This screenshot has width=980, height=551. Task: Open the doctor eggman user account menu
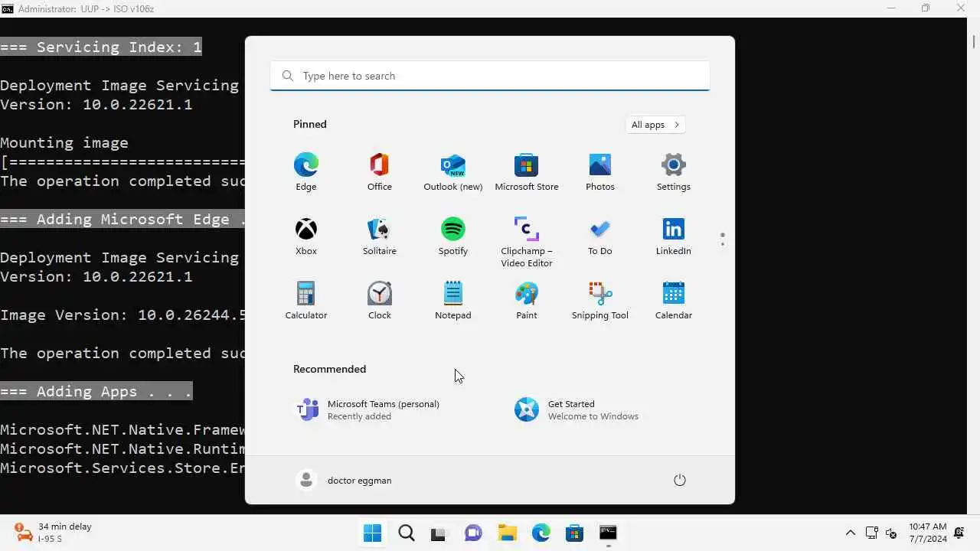344,480
